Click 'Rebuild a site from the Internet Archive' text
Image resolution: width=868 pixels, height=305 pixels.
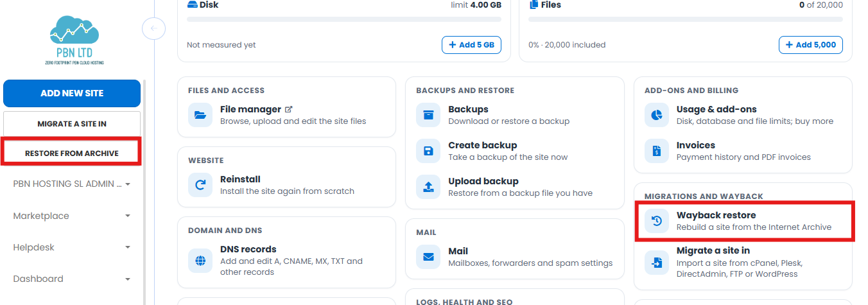[754, 227]
